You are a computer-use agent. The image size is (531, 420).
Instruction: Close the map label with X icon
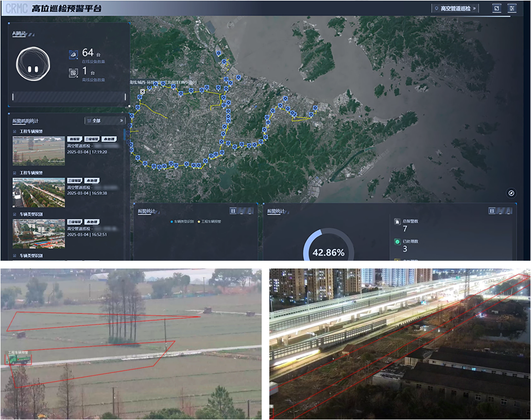143,92
